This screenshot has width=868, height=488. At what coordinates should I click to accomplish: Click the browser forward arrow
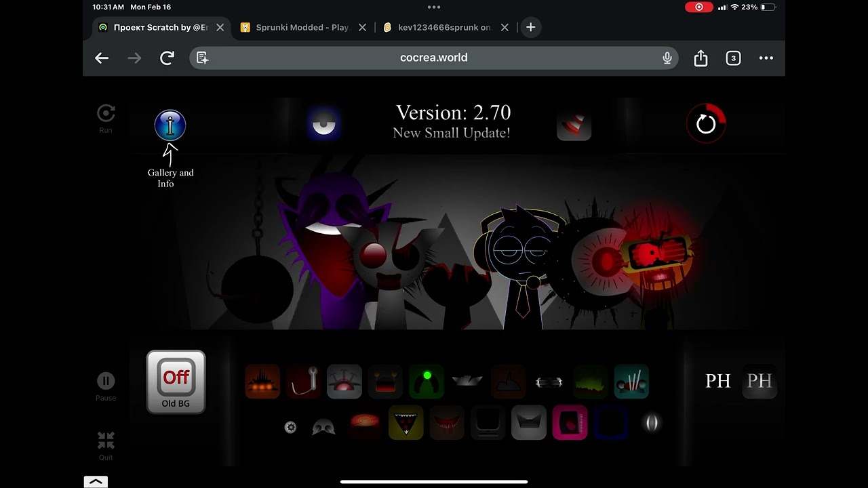tap(134, 58)
